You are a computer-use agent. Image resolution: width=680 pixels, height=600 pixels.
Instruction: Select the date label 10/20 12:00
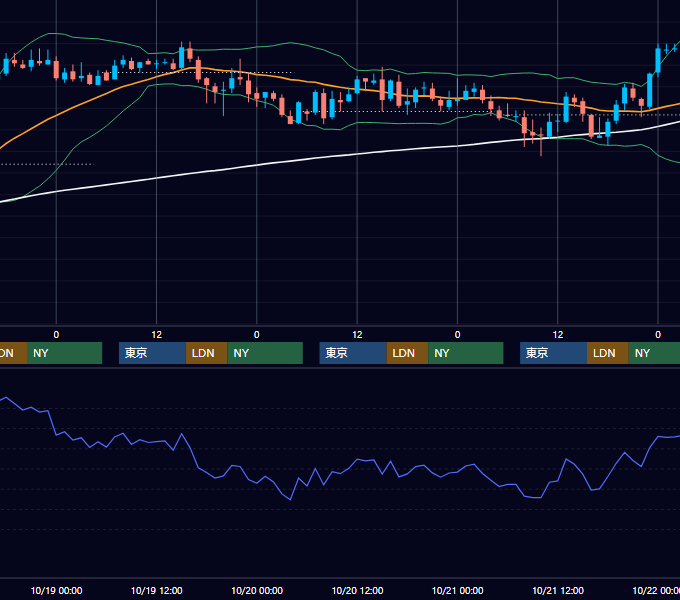pos(357,590)
